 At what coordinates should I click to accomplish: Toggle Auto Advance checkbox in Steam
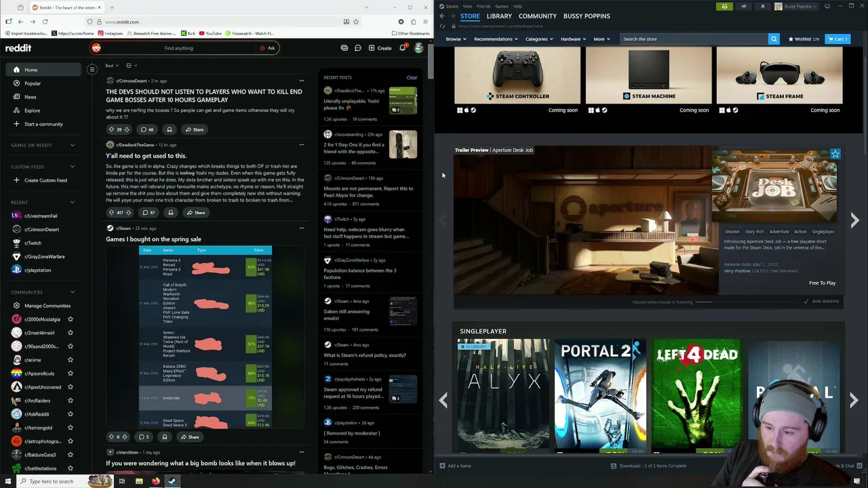[806, 301]
